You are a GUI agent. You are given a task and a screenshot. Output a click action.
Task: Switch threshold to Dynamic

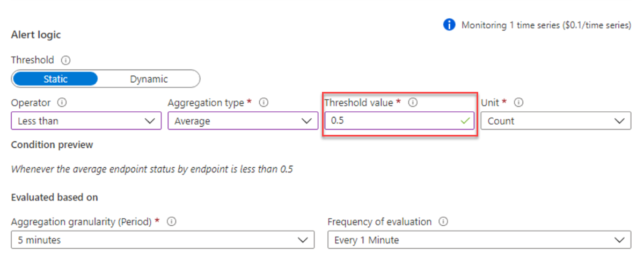149,79
